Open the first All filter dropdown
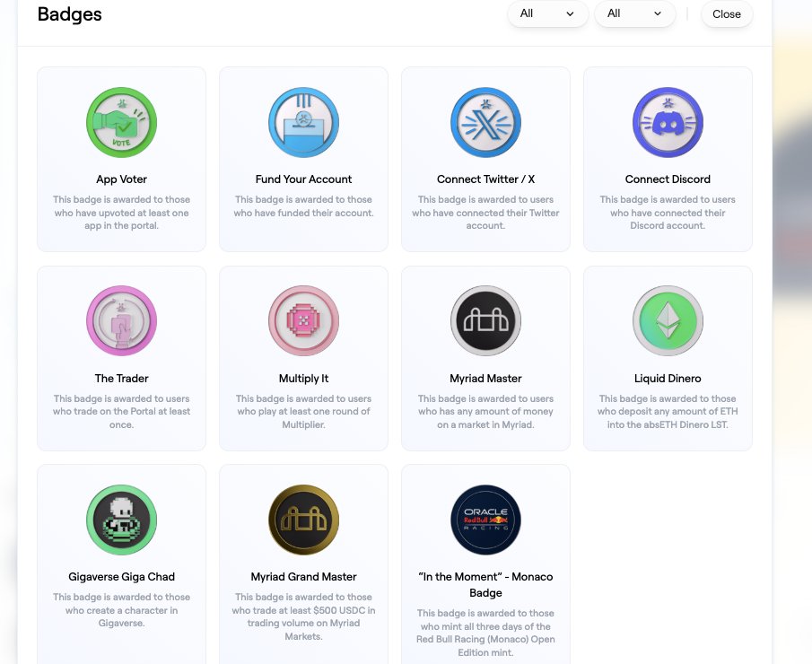812x664 pixels. [547, 14]
